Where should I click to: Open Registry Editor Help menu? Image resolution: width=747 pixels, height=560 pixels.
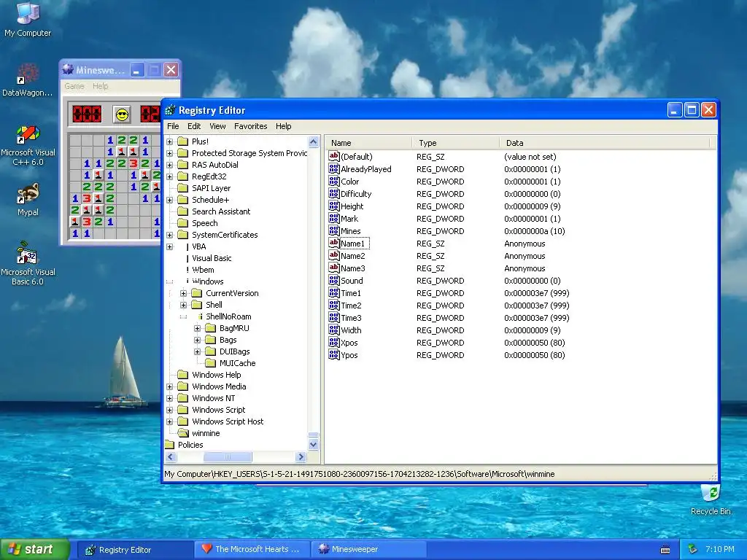point(283,126)
